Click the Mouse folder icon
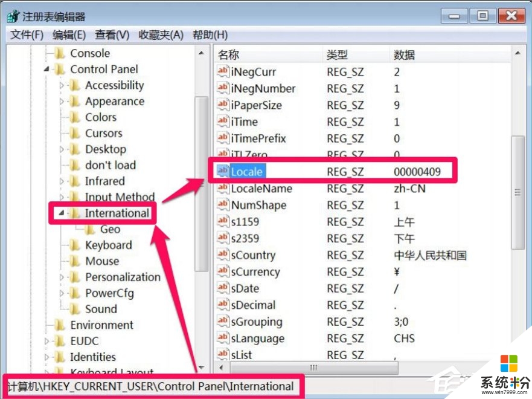 click(75, 261)
